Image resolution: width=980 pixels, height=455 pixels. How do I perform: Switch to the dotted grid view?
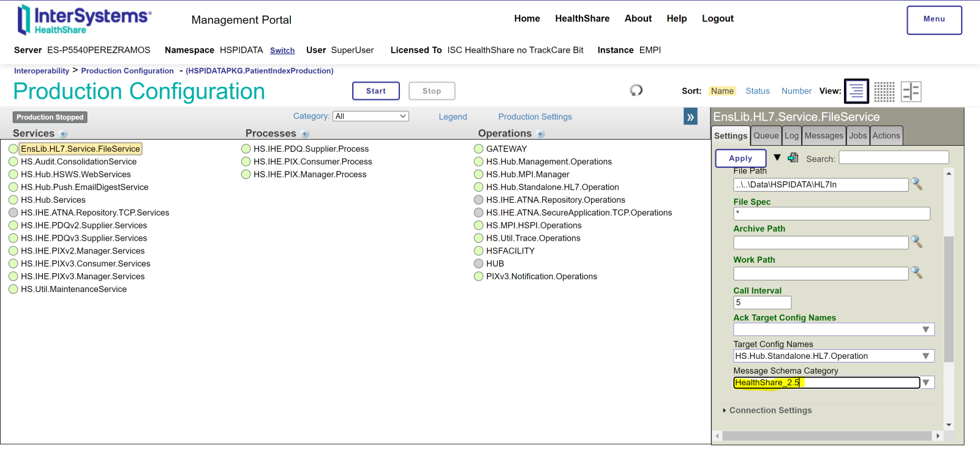click(884, 91)
